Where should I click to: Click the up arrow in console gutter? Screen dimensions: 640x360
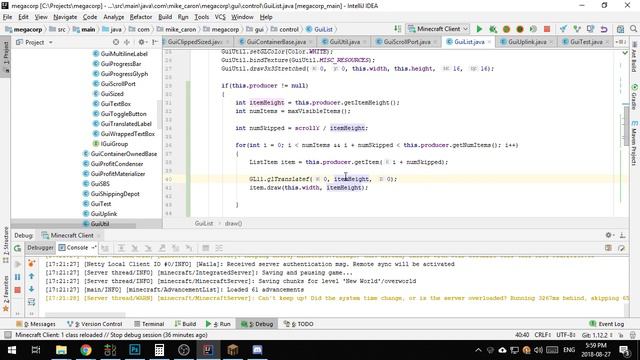click(31, 276)
